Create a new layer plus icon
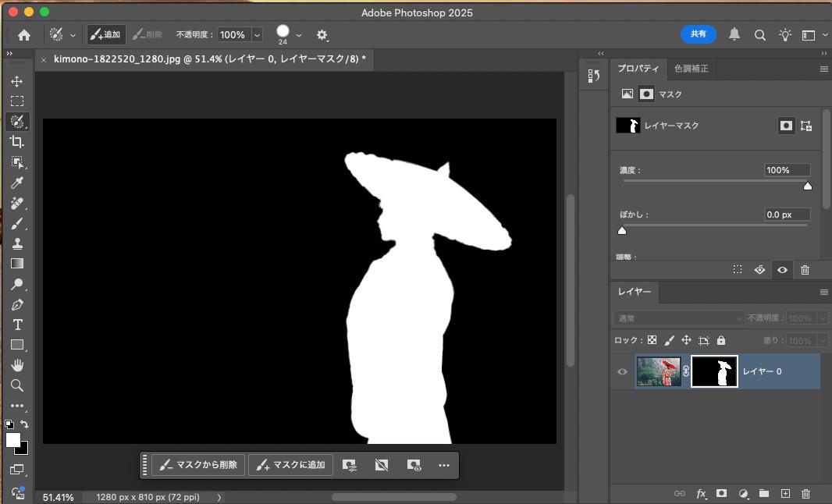Viewport: 832px width, 504px height. click(785, 493)
